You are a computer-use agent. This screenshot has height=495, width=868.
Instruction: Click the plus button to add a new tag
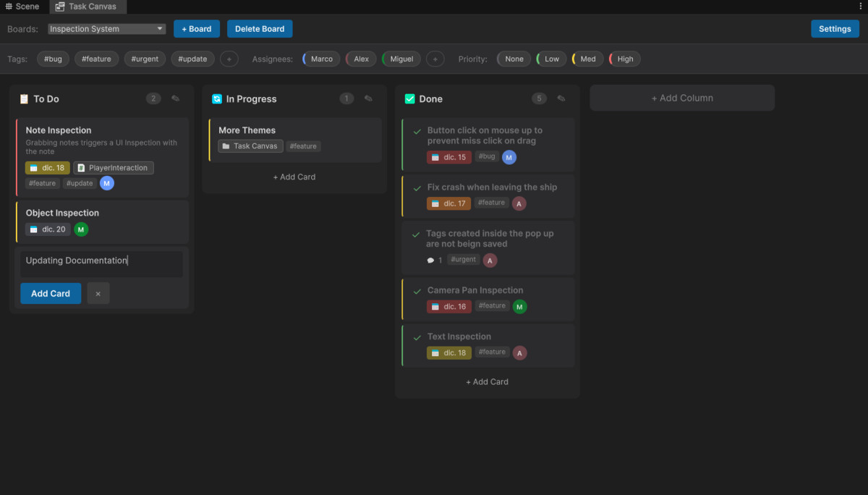tap(229, 59)
